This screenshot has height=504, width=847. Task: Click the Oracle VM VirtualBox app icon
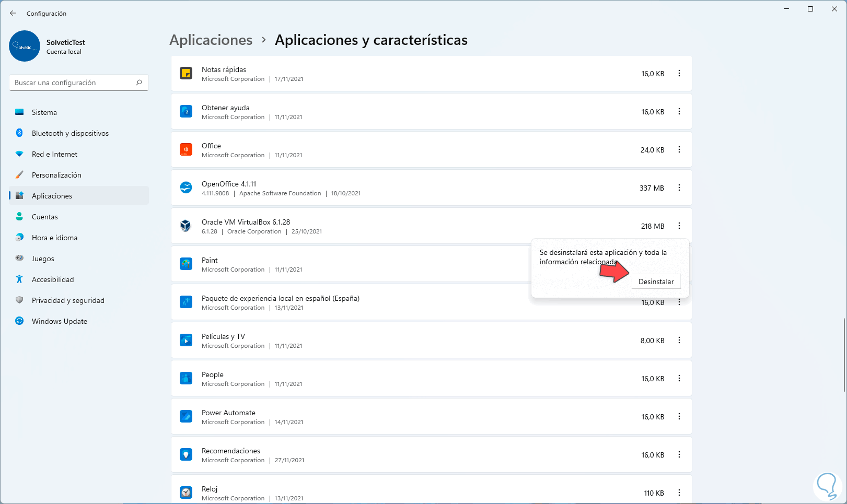coord(186,226)
